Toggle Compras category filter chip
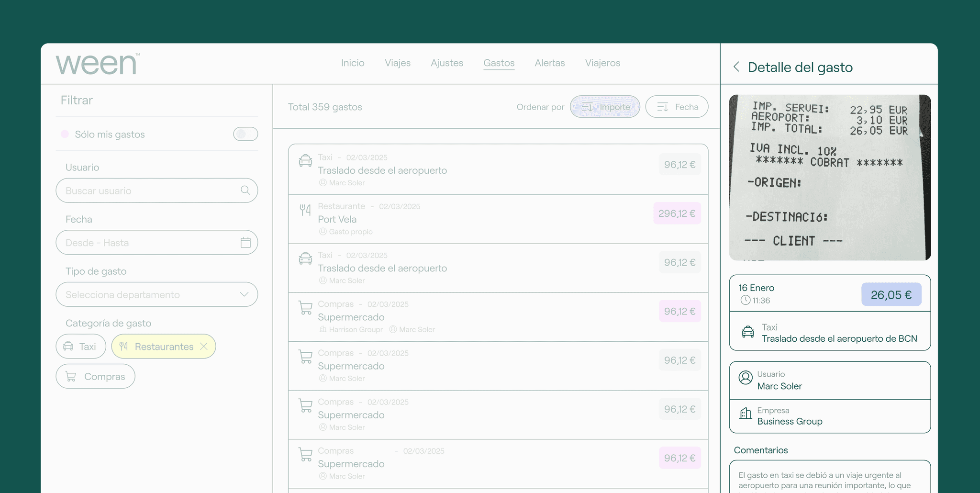 click(x=95, y=377)
